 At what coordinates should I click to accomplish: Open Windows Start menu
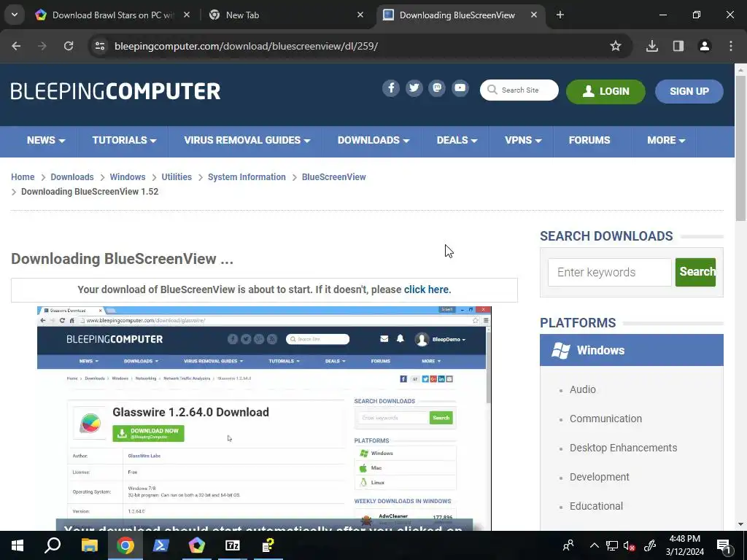pos(18,545)
